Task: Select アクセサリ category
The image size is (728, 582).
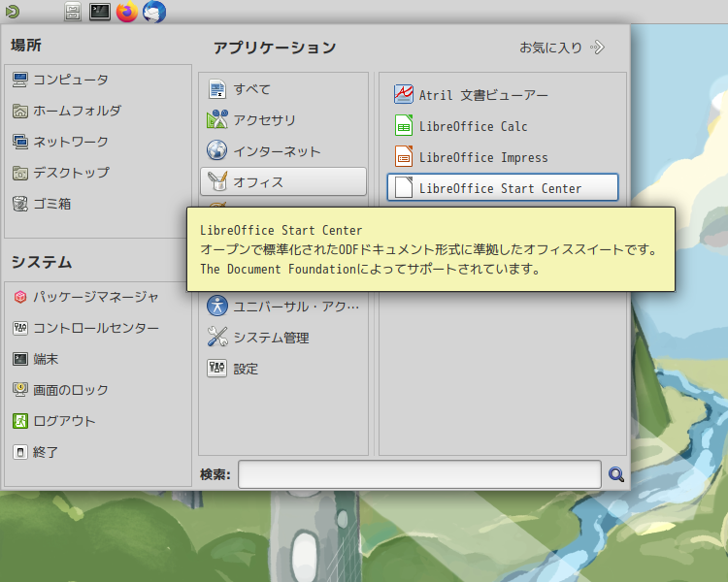Action: [x=283, y=120]
